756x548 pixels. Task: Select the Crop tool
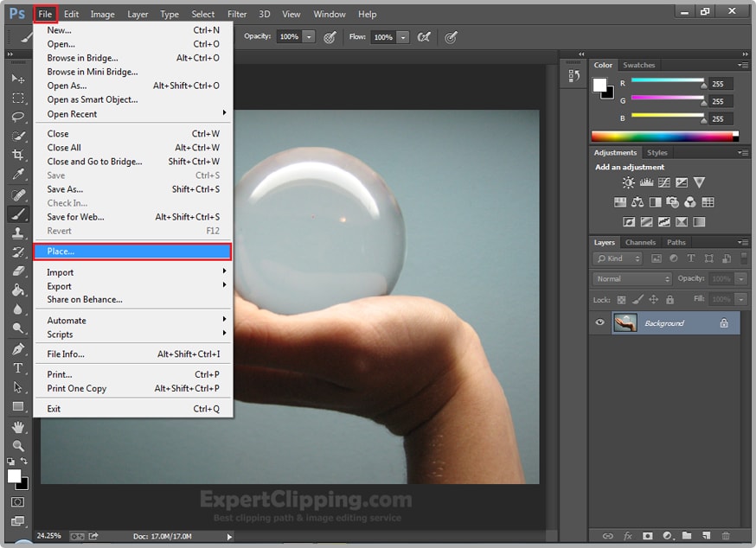point(18,156)
